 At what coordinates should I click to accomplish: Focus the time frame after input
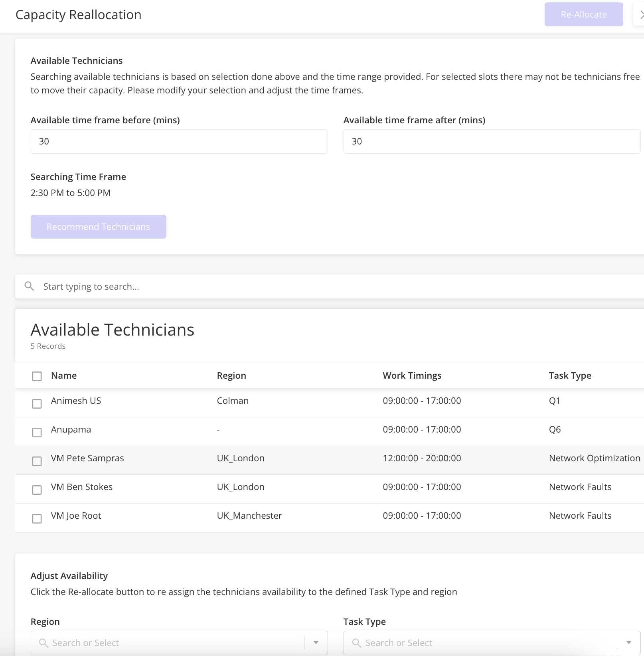[492, 141]
